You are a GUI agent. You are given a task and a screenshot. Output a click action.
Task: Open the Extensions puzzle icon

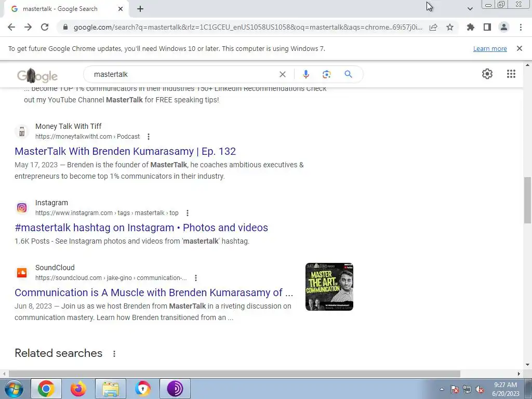click(471, 27)
